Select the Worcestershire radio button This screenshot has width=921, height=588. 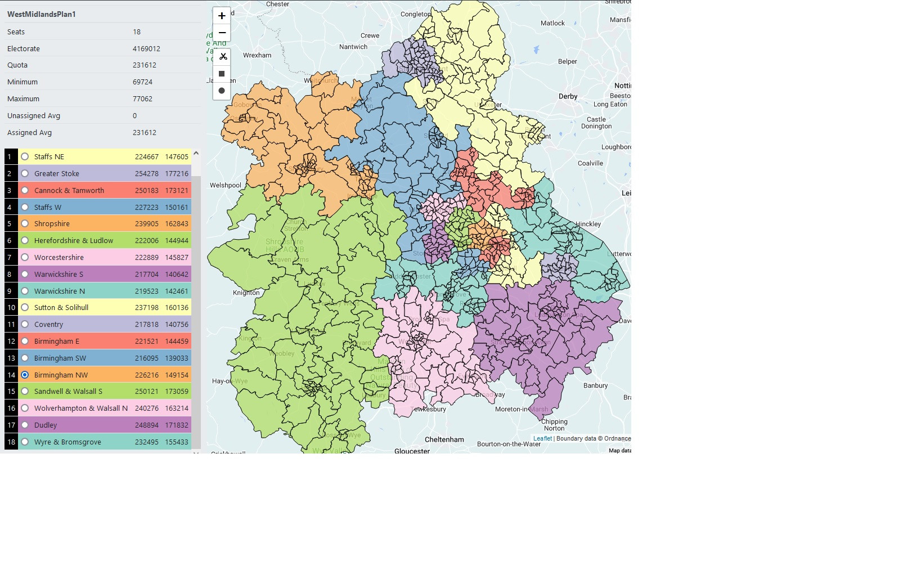click(x=25, y=257)
